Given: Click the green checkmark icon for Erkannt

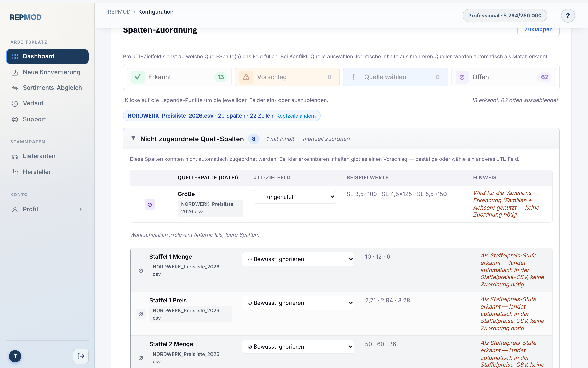Looking at the screenshot, I should [x=138, y=77].
